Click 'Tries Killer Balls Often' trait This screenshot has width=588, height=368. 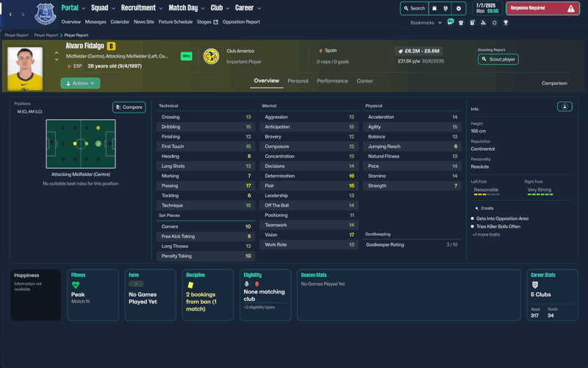point(498,227)
